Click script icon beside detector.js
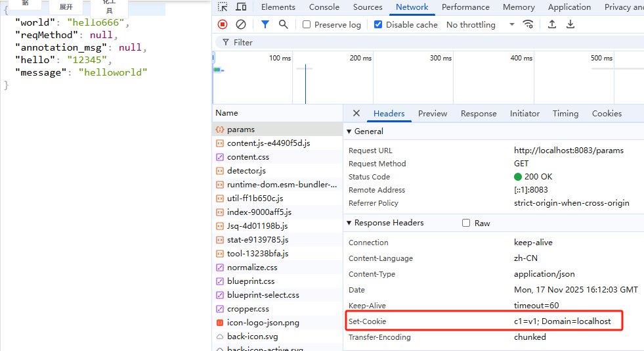Screen dimensions: 644x351 coord(220,171)
